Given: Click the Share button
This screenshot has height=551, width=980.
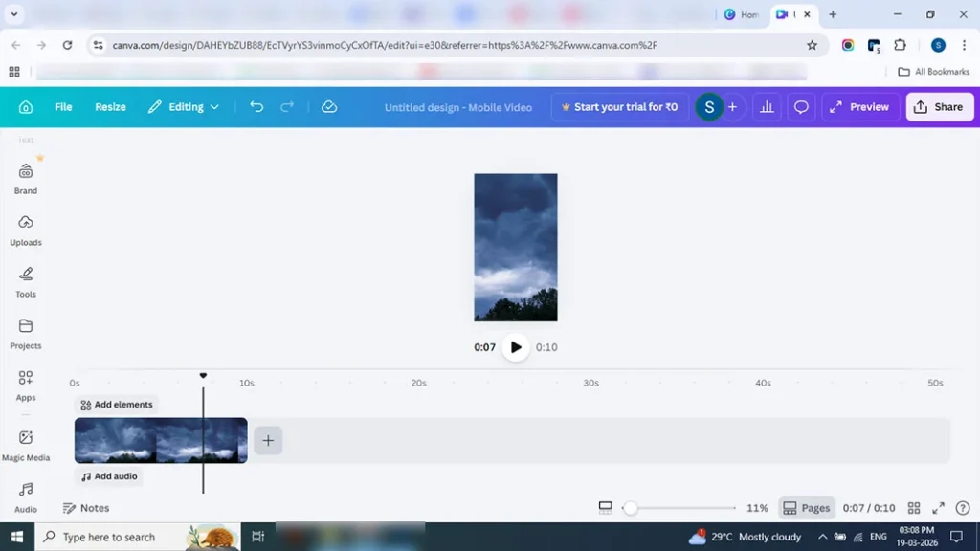Looking at the screenshot, I should 939,107.
